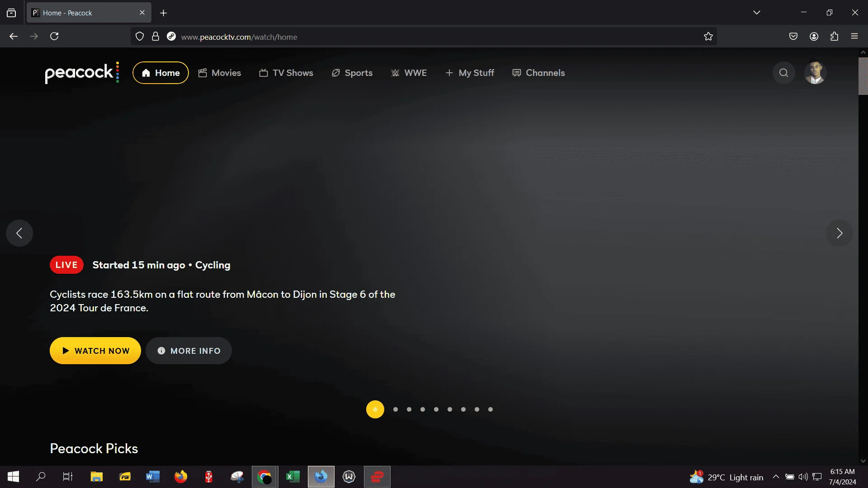Show hidden system tray icons
868x488 pixels.
(776, 477)
